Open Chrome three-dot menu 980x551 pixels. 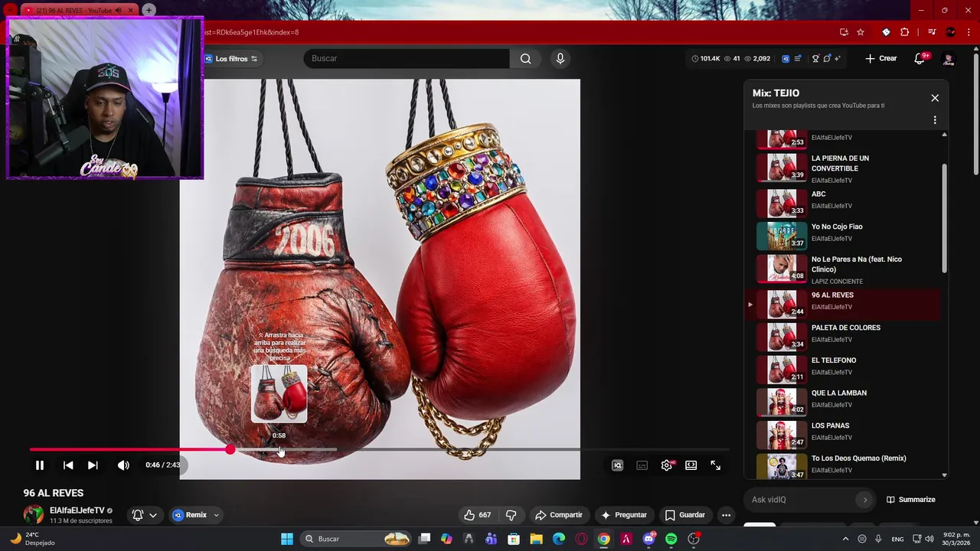pos(969,32)
